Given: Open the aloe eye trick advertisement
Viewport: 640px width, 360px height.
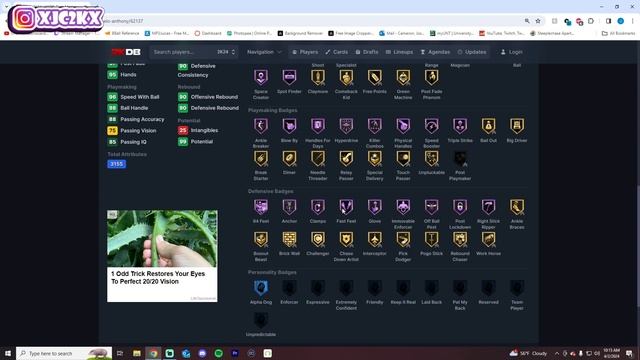Looking at the screenshot, I should pyautogui.click(x=162, y=256).
